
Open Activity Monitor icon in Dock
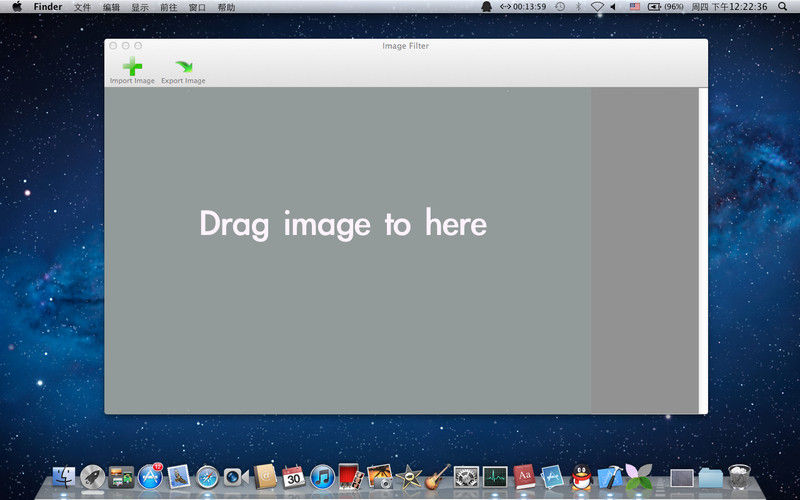(x=495, y=478)
